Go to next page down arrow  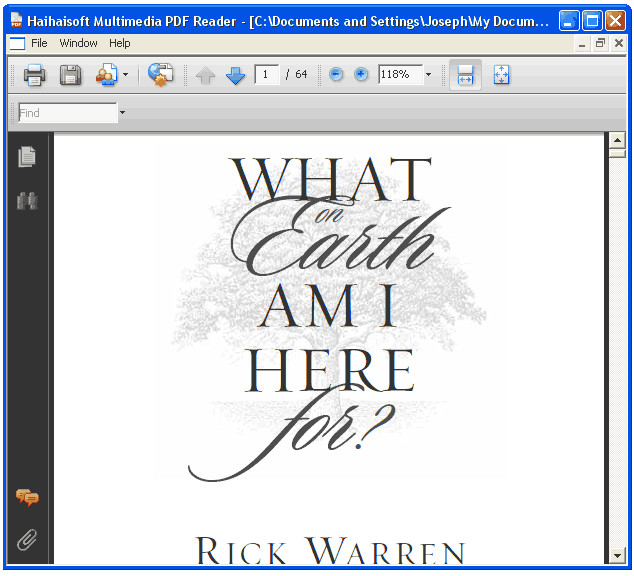coord(235,76)
